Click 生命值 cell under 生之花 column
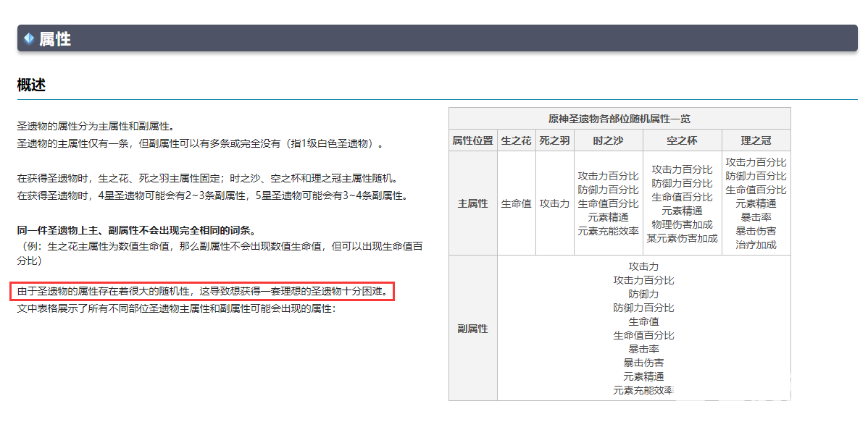The height and width of the screenshot is (422, 868). pyautogui.click(x=517, y=203)
